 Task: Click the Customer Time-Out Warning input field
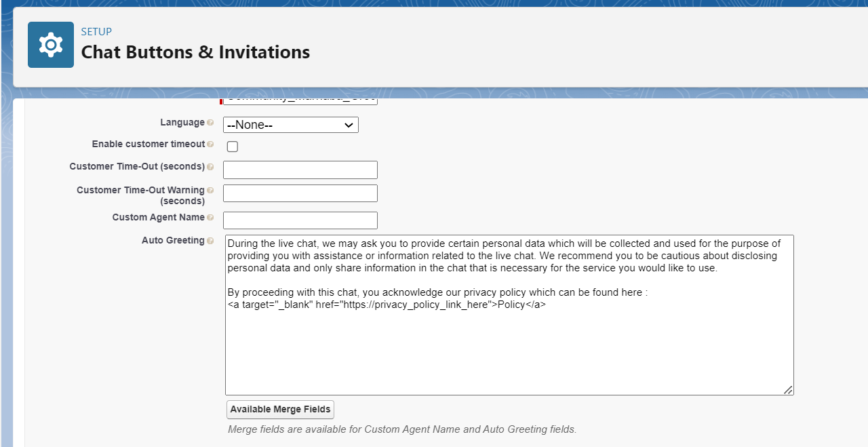click(300, 193)
